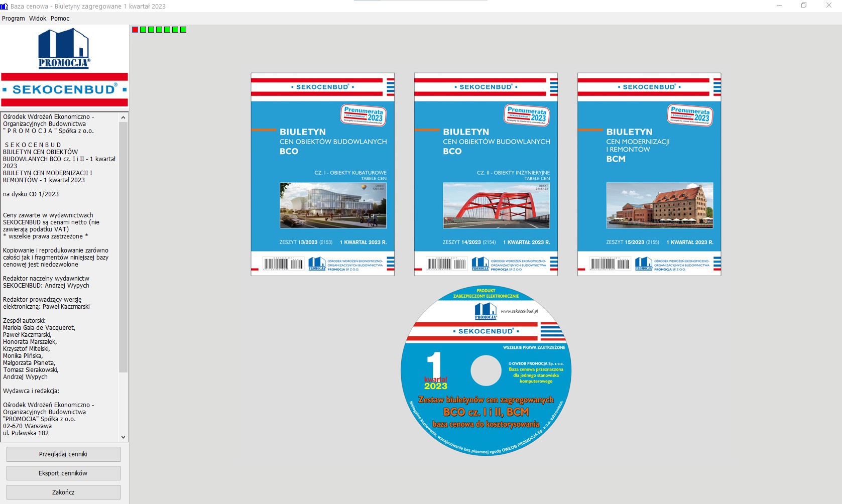This screenshot has height=504, width=842.
Task: Click the PROMOCJA logo in sidebar
Action: coord(64,48)
